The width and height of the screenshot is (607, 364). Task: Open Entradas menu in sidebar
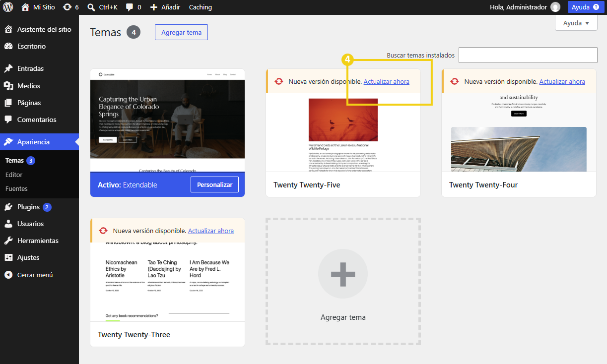tap(39, 68)
